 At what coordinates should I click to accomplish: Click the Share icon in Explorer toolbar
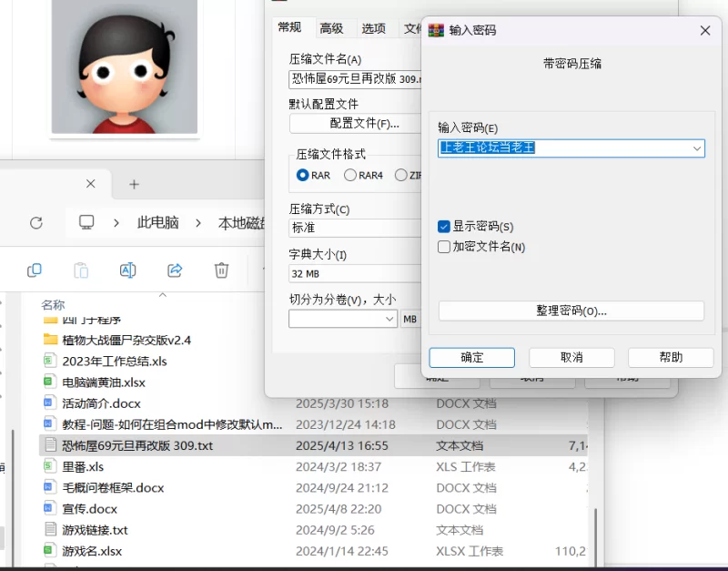(x=175, y=270)
